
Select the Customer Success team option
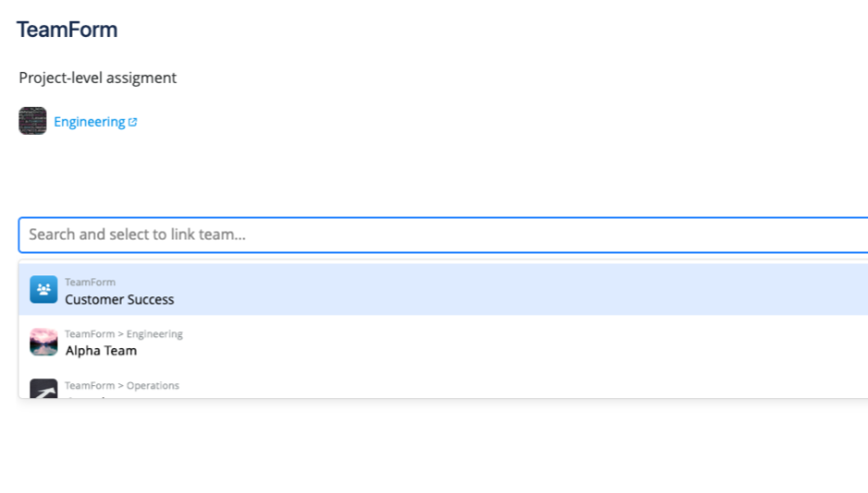[439, 290]
